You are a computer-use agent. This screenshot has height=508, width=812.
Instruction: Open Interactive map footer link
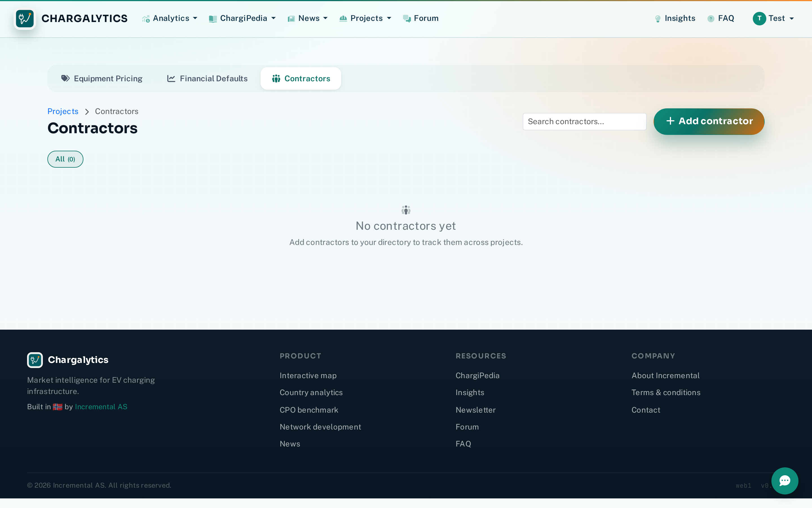pos(308,375)
